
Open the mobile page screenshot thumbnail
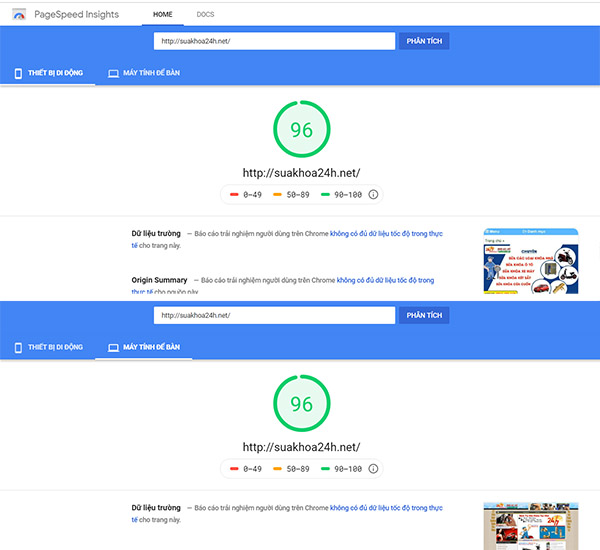(x=531, y=261)
